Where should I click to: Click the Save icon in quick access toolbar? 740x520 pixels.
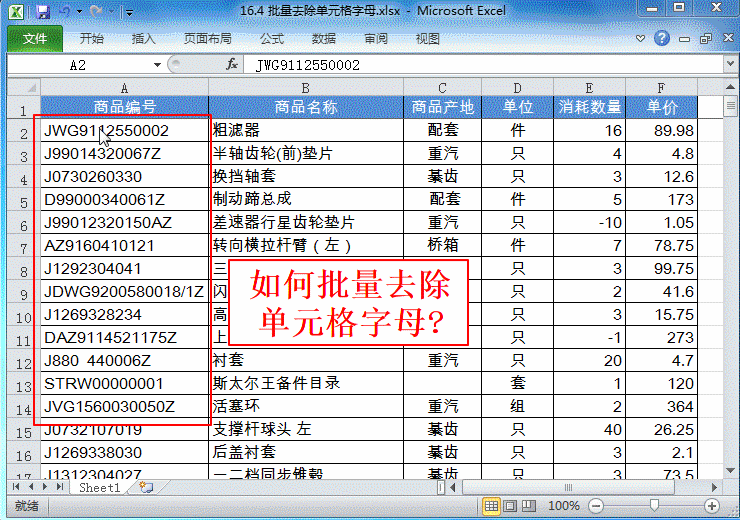click(x=42, y=12)
